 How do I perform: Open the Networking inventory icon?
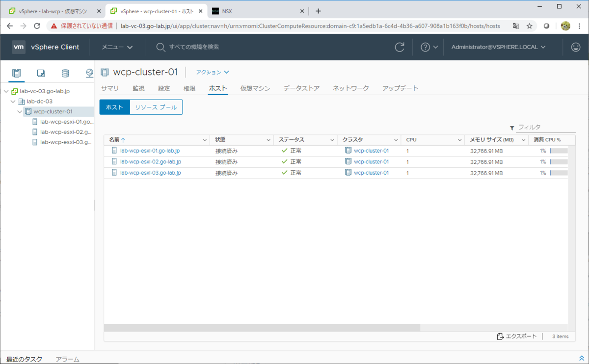[x=89, y=73]
